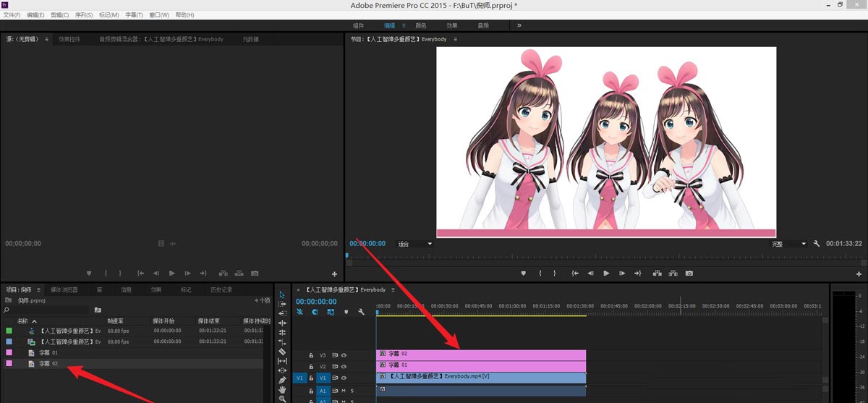The height and width of the screenshot is (403, 868).
Task: Hide track V3 using its eye icon
Action: coord(344,355)
